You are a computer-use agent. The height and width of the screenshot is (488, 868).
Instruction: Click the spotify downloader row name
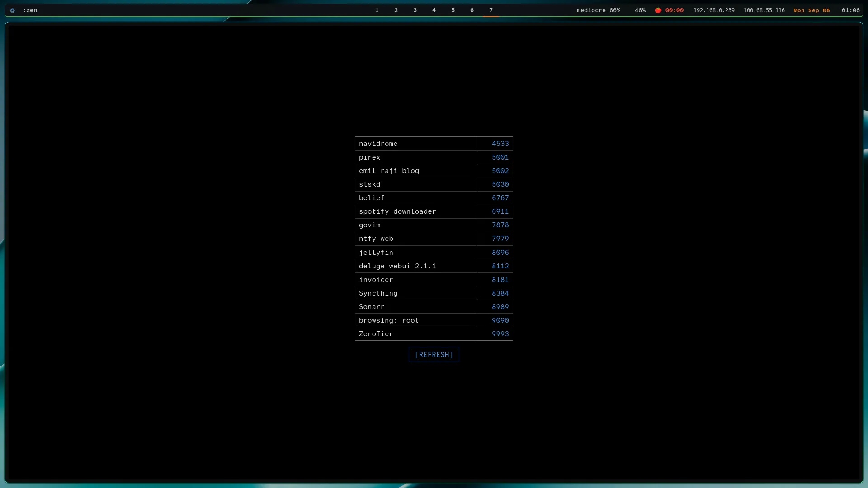click(397, 211)
